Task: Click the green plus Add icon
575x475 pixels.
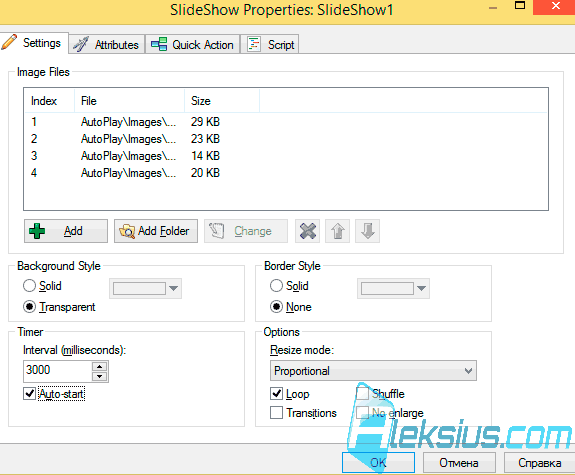Action: click(x=37, y=231)
